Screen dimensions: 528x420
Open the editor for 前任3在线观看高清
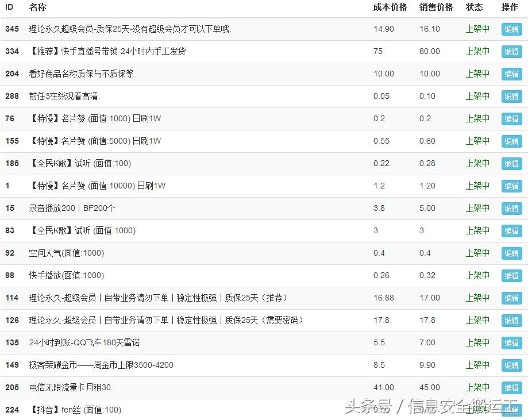coord(511,96)
